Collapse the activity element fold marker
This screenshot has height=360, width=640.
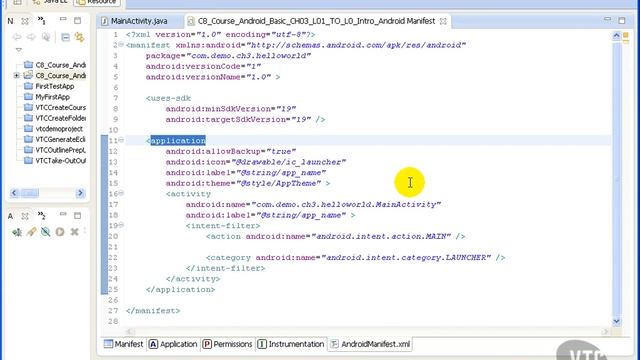point(121,193)
